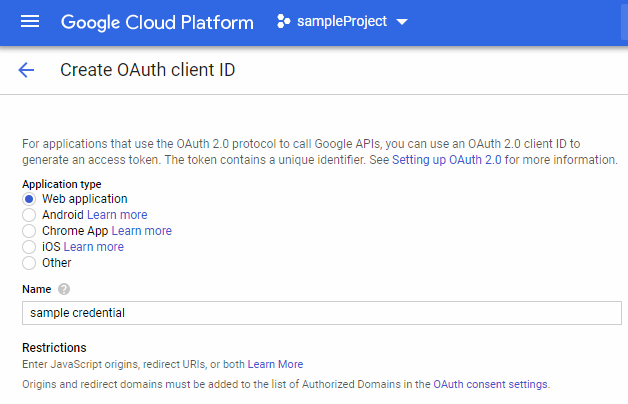The width and height of the screenshot is (628, 404).
Task: Click the Application type label
Action: 62,184
